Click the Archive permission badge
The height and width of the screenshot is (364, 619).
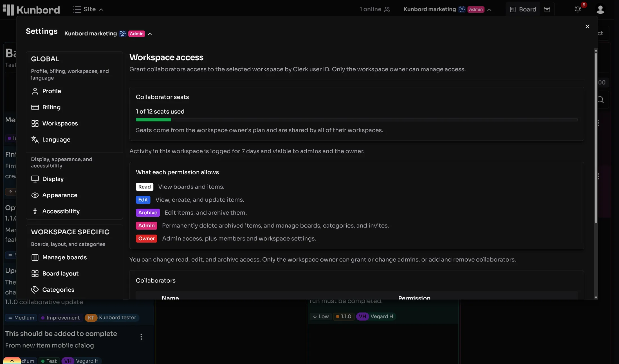[x=148, y=213]
